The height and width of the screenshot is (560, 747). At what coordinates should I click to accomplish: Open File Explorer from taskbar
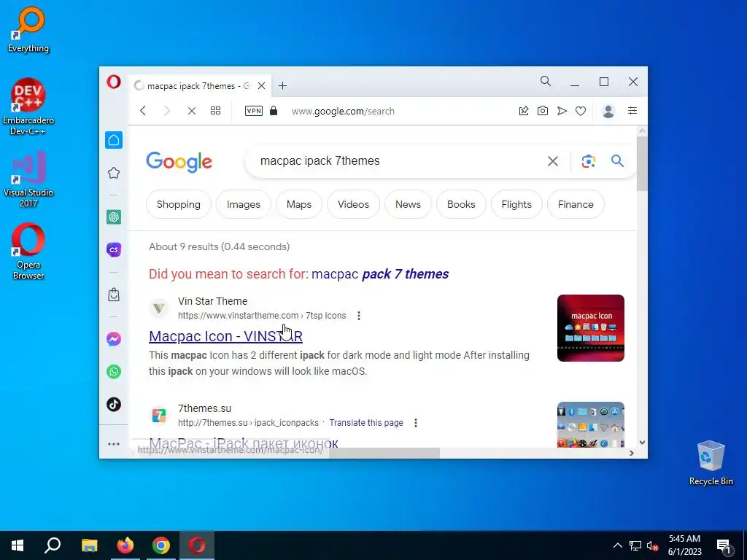click(89, 545)
